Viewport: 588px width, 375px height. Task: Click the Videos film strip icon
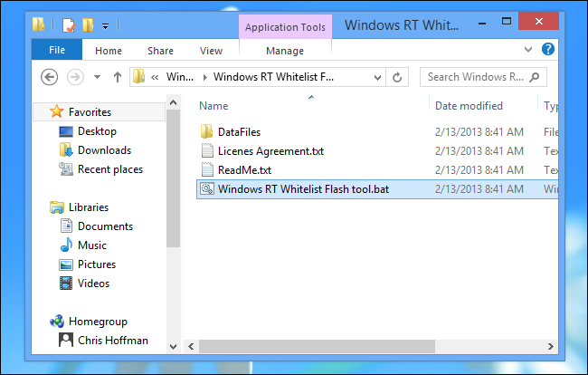click(x=66, y=283)
